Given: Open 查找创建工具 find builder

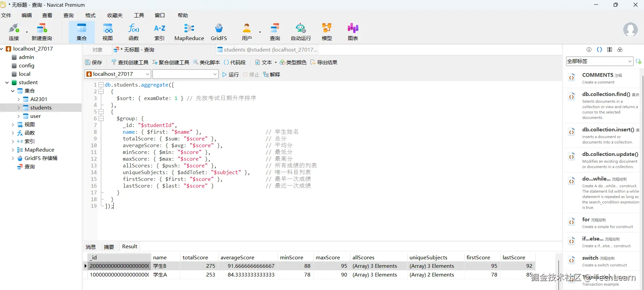Looking at the screenshot, I should coord(130,62).
